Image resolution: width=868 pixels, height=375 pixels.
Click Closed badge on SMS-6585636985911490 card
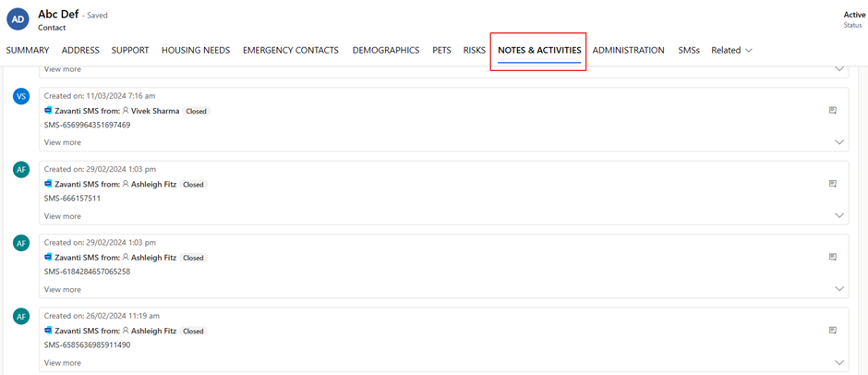tap(193, 332)
